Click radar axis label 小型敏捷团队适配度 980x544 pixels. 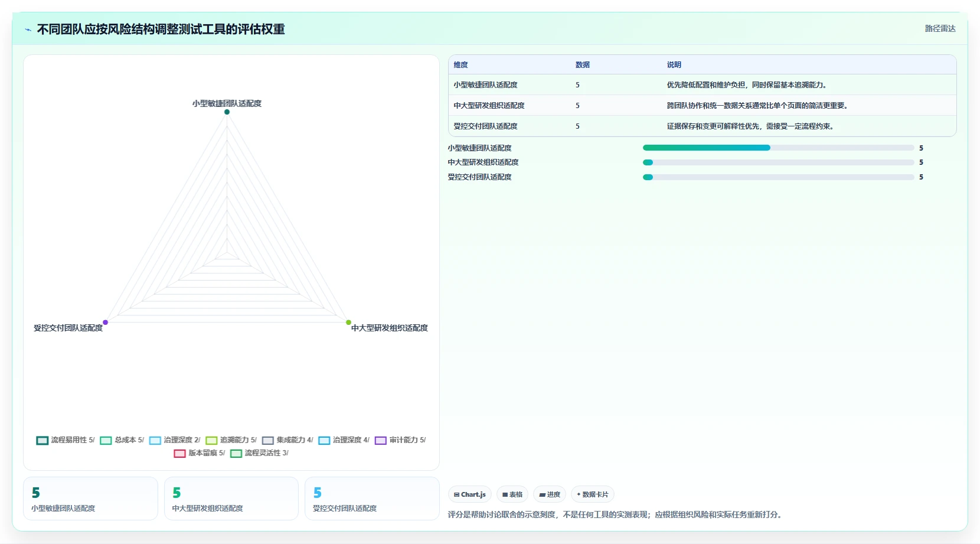pyautogui.click(x=227, y=103)
